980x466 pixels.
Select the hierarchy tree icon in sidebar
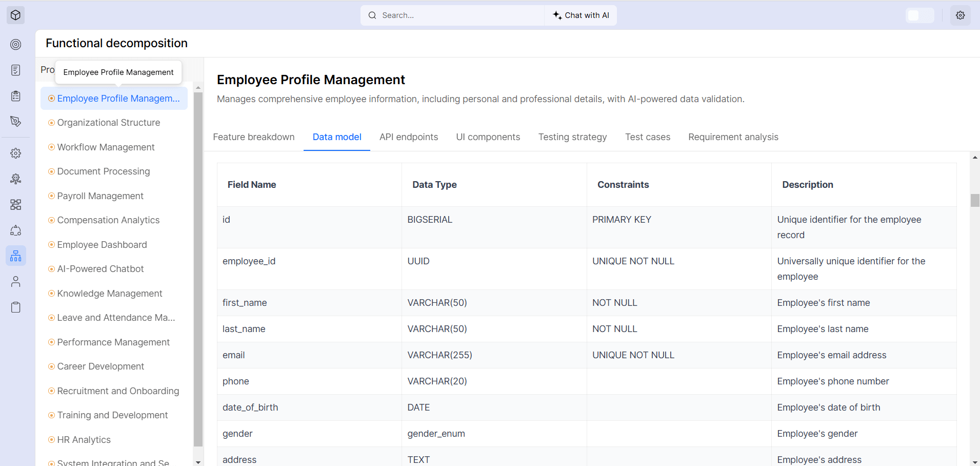tap(16, 256)
